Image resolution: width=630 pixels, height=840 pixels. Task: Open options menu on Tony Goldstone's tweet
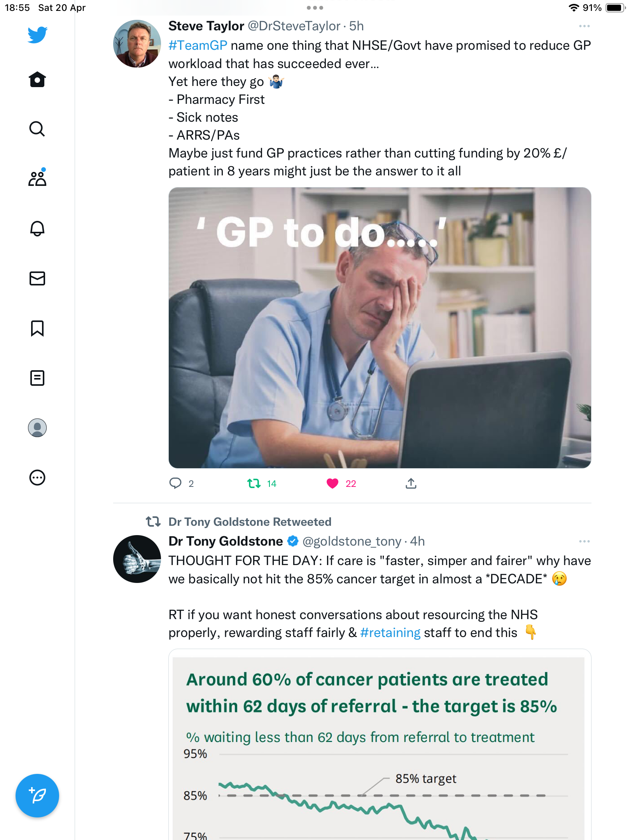pos(584,541)
